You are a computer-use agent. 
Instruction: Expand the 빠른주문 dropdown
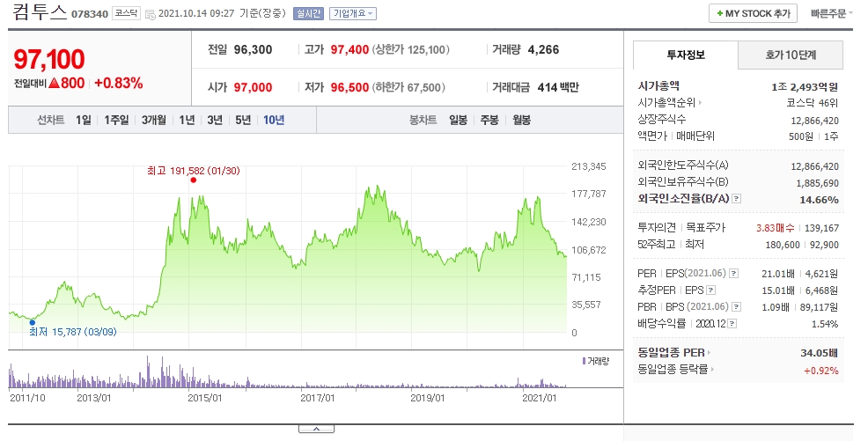(x=831, y=14)
